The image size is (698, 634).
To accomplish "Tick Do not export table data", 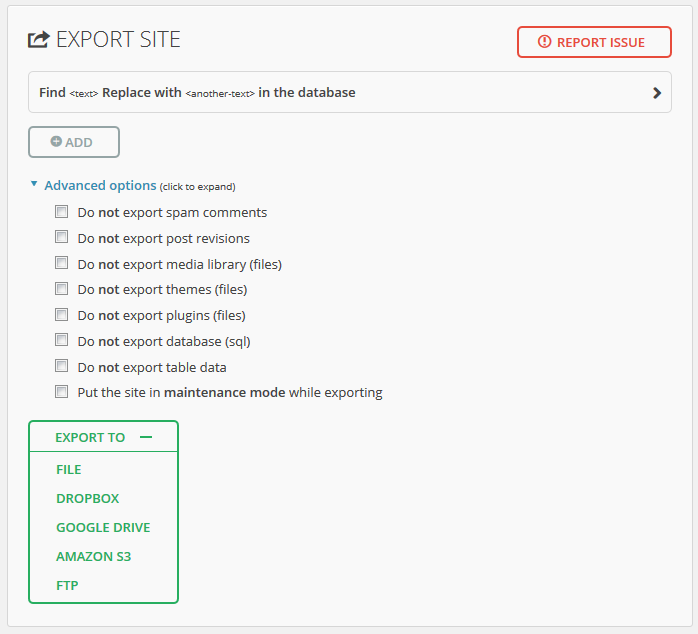I will [61, 366].
